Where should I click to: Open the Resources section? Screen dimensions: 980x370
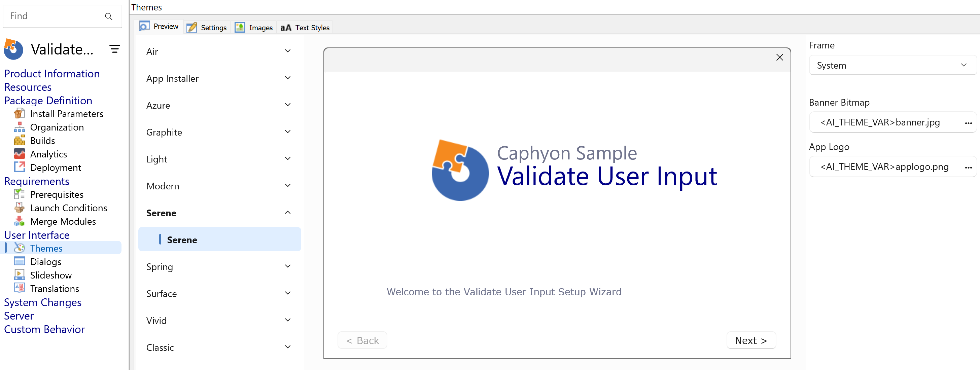click(28, 87)
